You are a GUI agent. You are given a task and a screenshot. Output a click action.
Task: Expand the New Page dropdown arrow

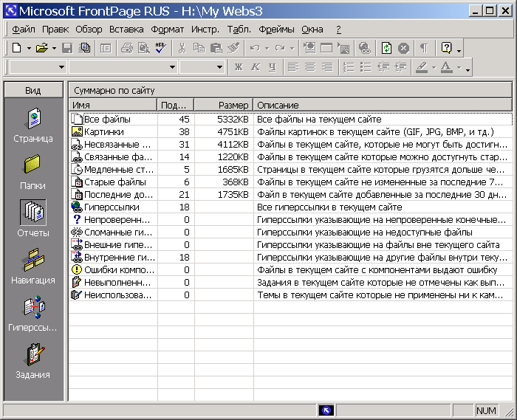29,49
